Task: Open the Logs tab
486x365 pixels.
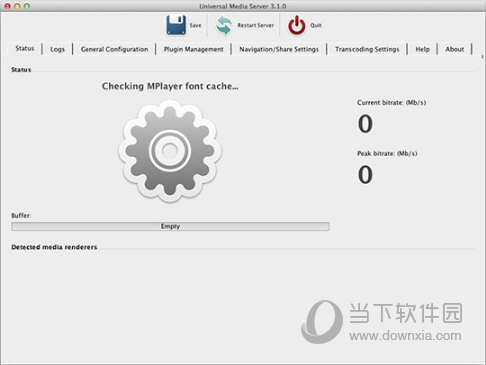Action: [x=57, y=49]
